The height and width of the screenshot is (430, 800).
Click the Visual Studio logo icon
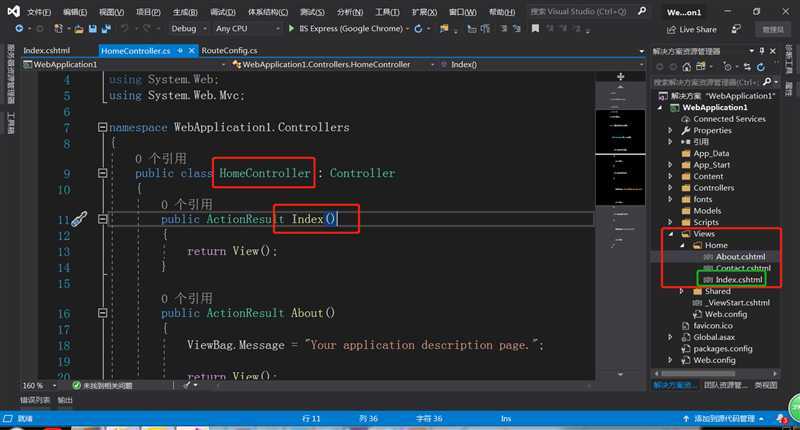(13, 11)
